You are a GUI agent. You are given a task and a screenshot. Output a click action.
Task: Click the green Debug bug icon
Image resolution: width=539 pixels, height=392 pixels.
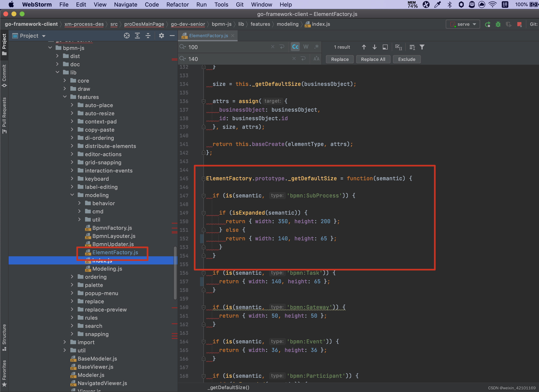click(498, 24)
